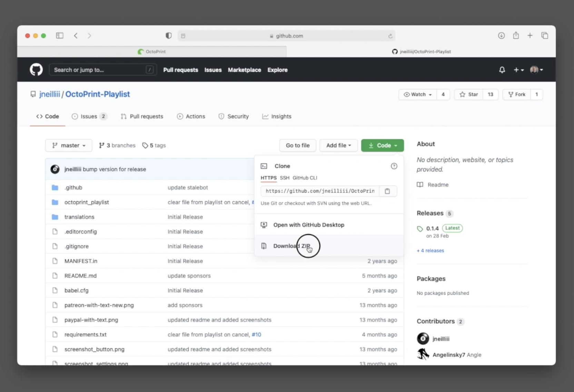
Task: Select the jneilliii/OctoPrint-Playlist browser tab
Action: point(421,51)
